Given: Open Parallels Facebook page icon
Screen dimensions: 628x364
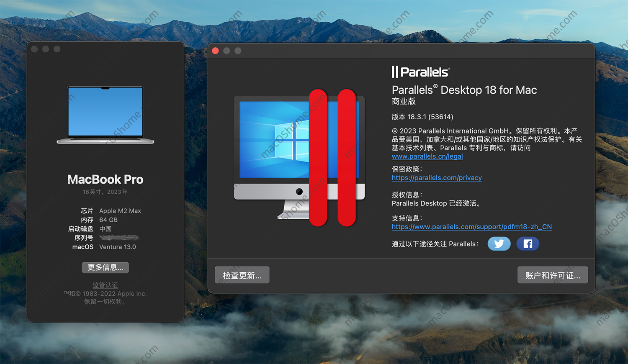Looking at the screenshot, I should pos(528,244).
